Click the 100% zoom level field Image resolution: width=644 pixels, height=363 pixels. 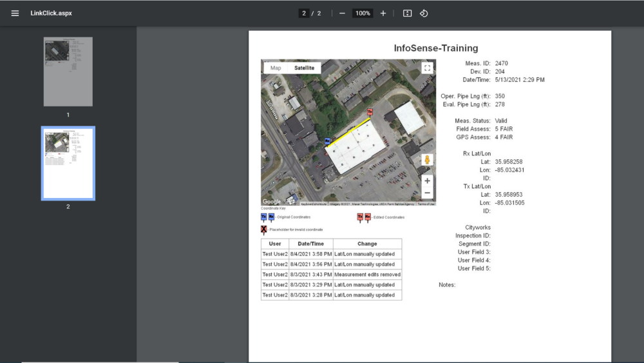363,13
